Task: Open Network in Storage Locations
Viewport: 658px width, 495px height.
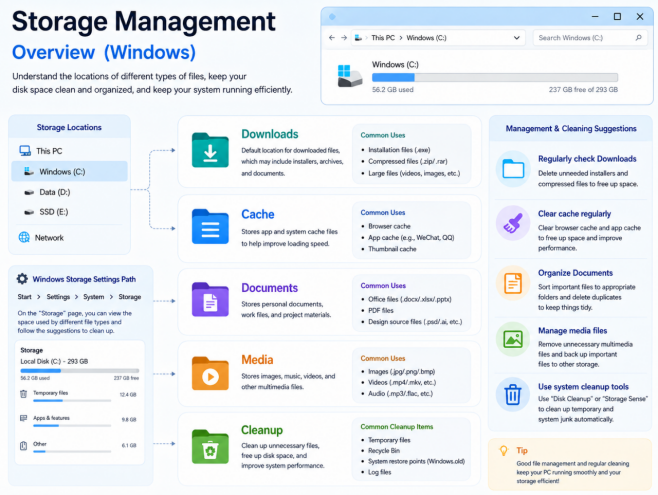Action: 69,237
